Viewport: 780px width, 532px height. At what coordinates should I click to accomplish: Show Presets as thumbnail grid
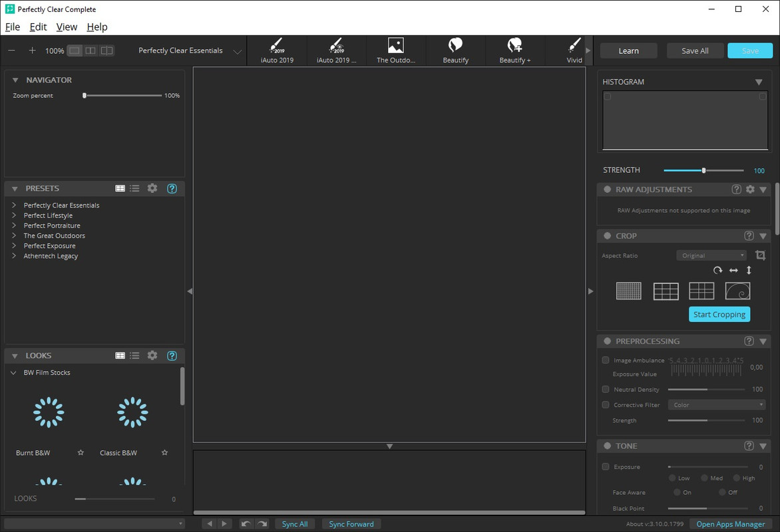pos(120,188)
